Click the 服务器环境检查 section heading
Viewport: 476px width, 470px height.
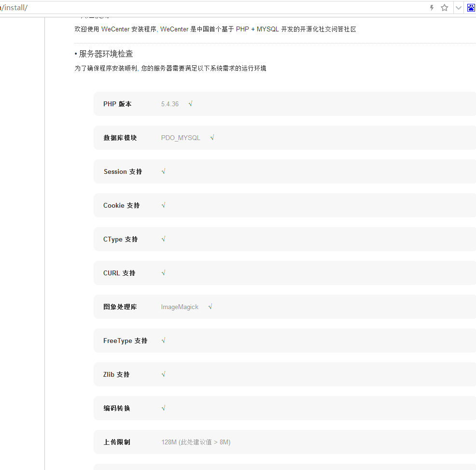[x=106, y=54]
